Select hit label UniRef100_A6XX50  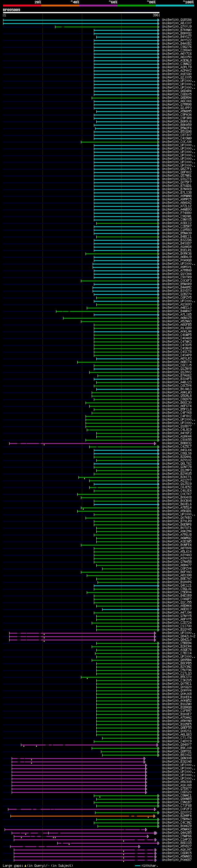[177, 57]
